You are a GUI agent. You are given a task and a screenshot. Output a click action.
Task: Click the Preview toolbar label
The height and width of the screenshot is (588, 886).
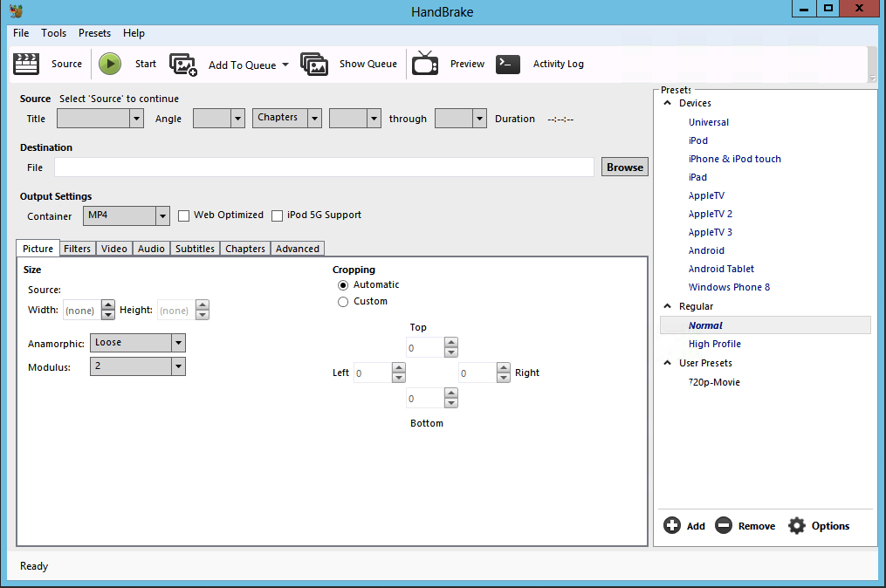[467, 64]
